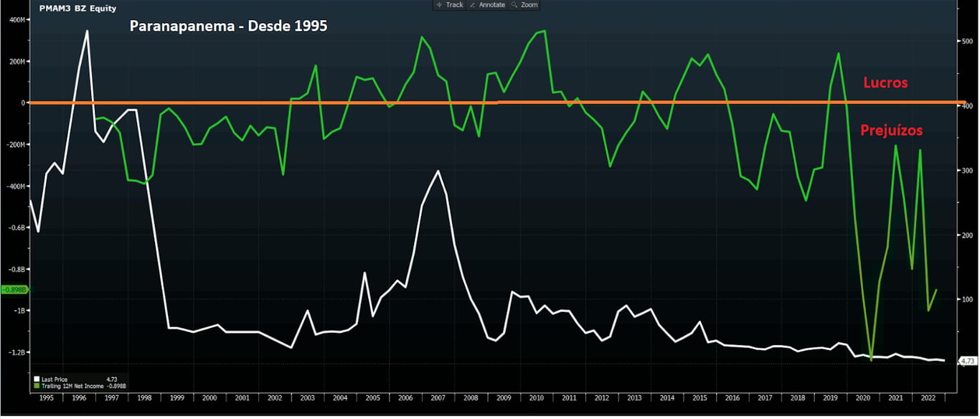This screenshot has height=419, width=980.
Task: Select year 2017 on the time axis
Action: tap(765, 397)
